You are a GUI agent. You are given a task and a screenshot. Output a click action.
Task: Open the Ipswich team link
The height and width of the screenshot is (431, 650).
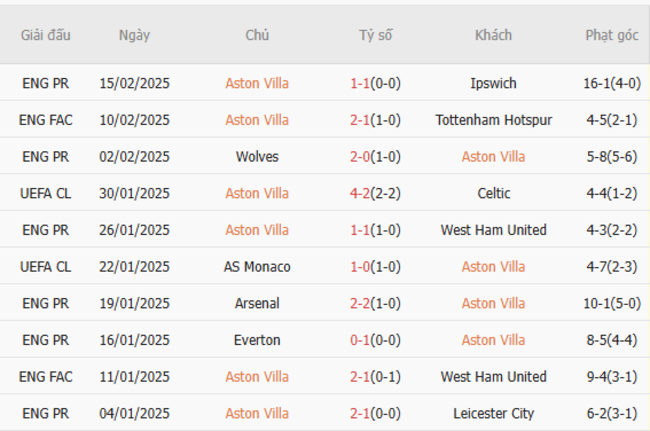point(493,83)
